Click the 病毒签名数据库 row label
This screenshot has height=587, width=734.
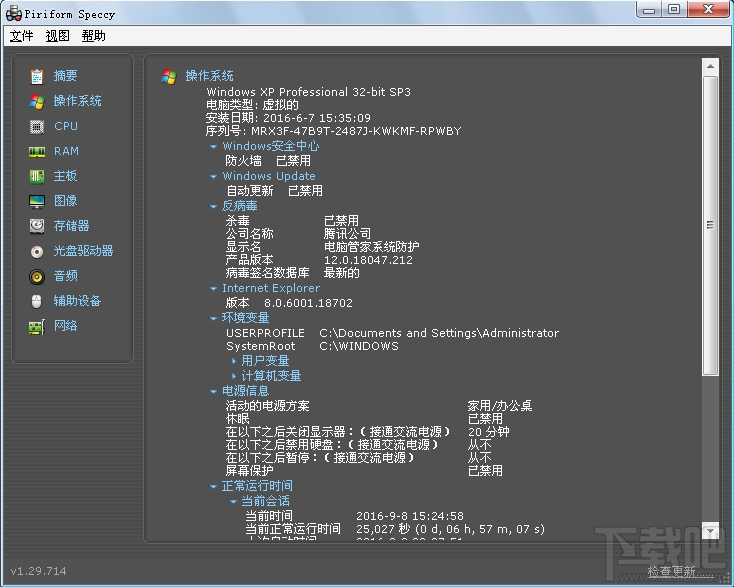(267, 272)
